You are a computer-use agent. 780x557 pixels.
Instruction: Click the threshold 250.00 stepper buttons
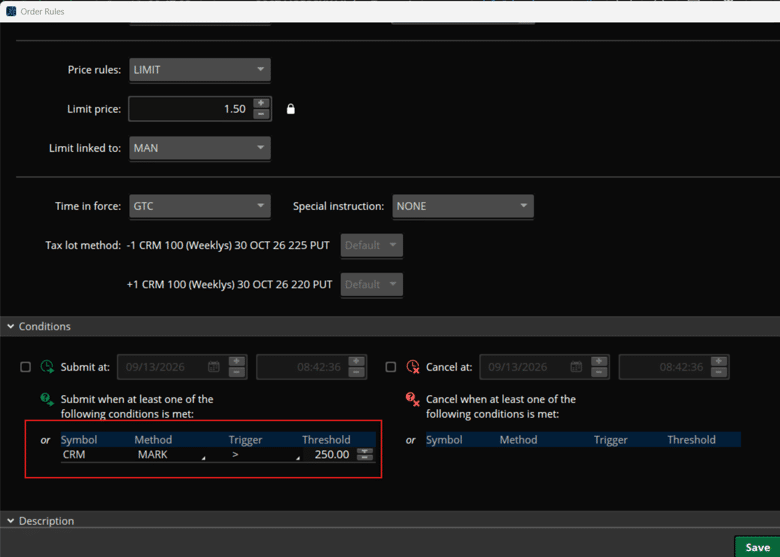tap(365, 455)
